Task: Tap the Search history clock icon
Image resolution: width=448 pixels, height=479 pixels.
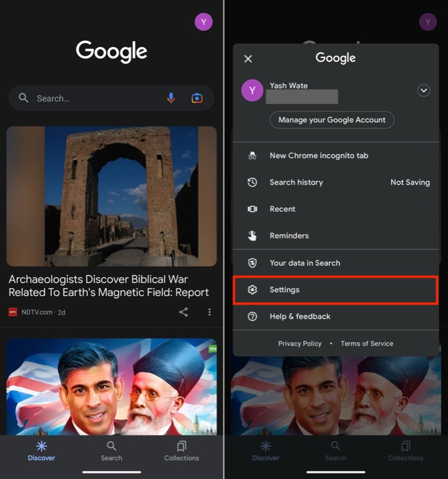Action: [252, 183]
